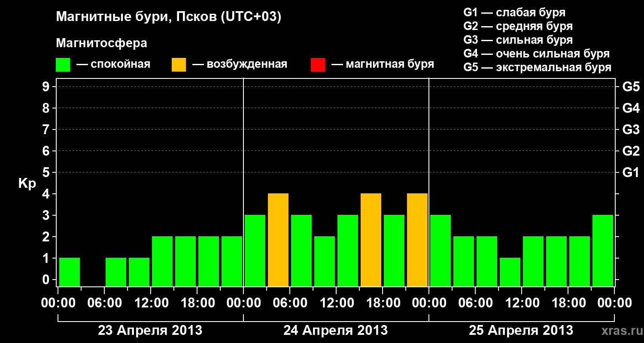Select the 23 April 00:00–03:00 Kp 1 bar
The height and width of the screenshot is (343, 644).
coord(70,272)
